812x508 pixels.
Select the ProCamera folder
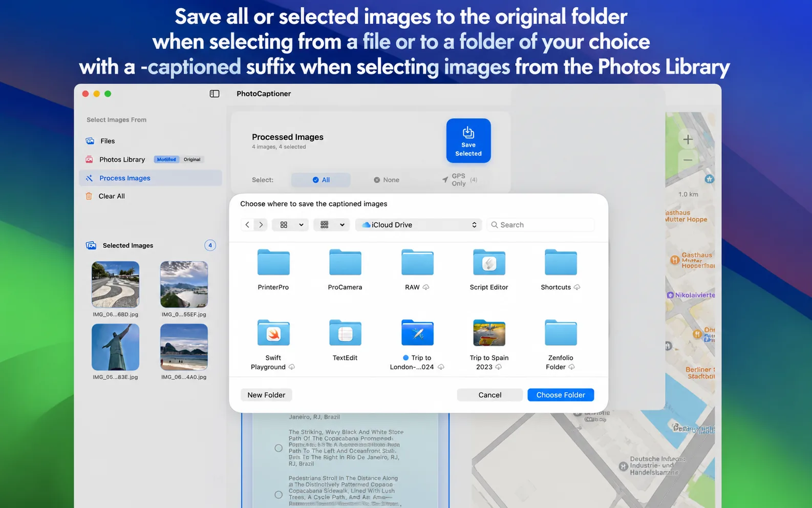click(345, 269)
